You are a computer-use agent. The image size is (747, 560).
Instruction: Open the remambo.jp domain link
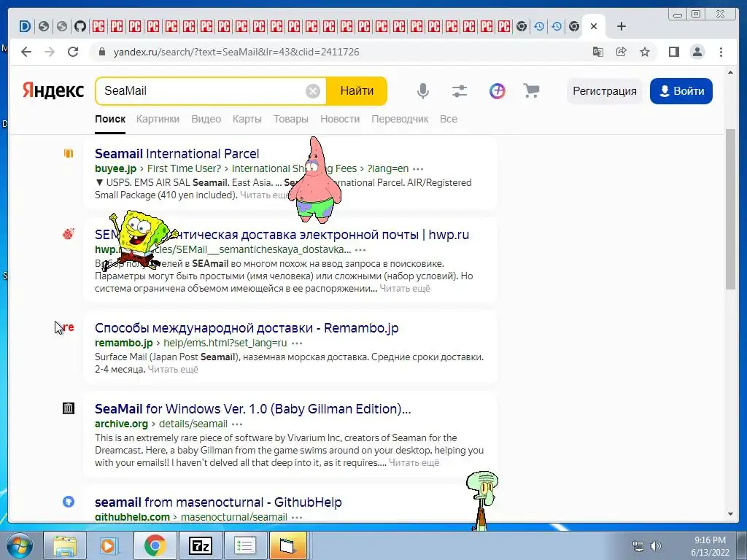pyautogui.click(x=123, y=343)
